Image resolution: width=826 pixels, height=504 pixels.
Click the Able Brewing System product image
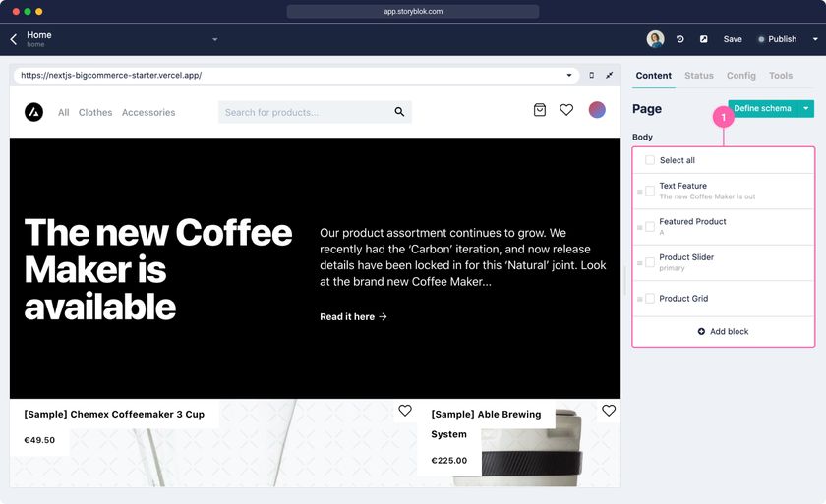tap(532, 455)
